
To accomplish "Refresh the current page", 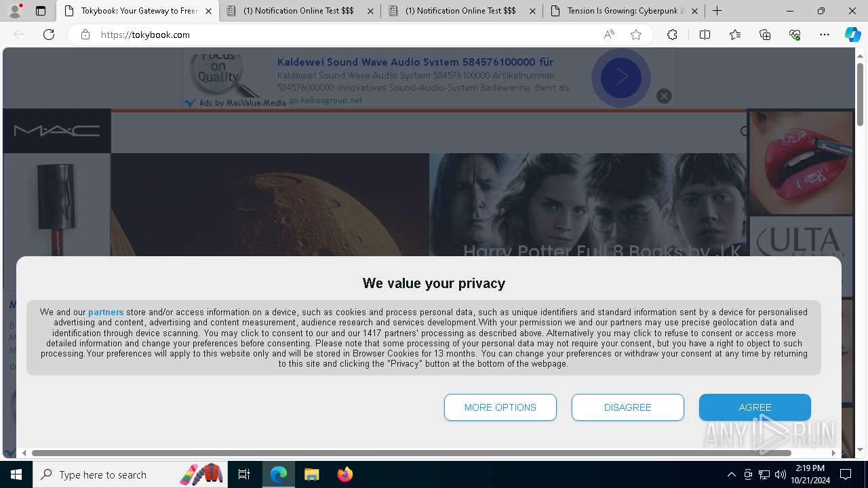I will pos(49,35).
